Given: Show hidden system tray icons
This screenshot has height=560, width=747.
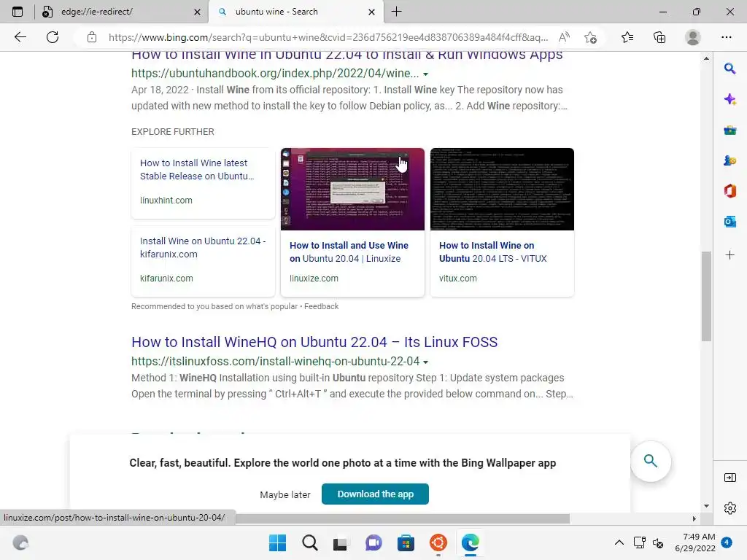Looking at the screenshot, I should coord(619,542).
